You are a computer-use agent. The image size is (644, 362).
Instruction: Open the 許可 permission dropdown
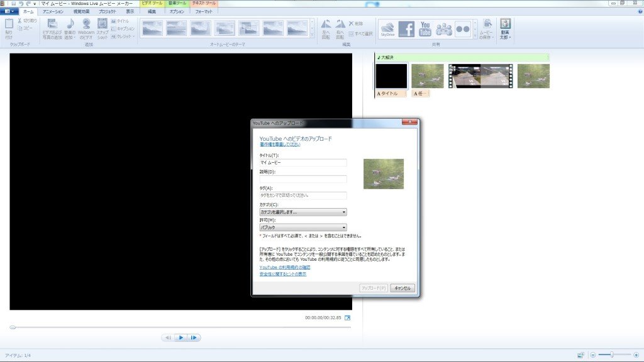tap(303, 228)
